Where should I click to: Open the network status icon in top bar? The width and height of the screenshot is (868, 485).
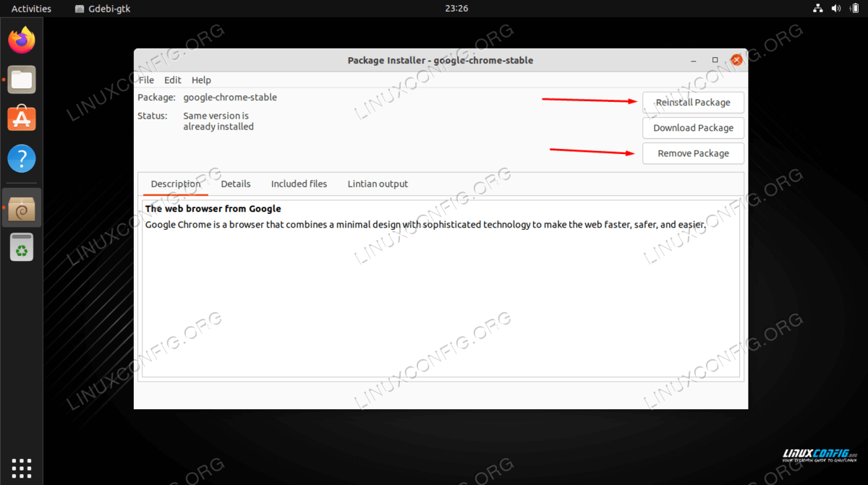coord(818,9)
